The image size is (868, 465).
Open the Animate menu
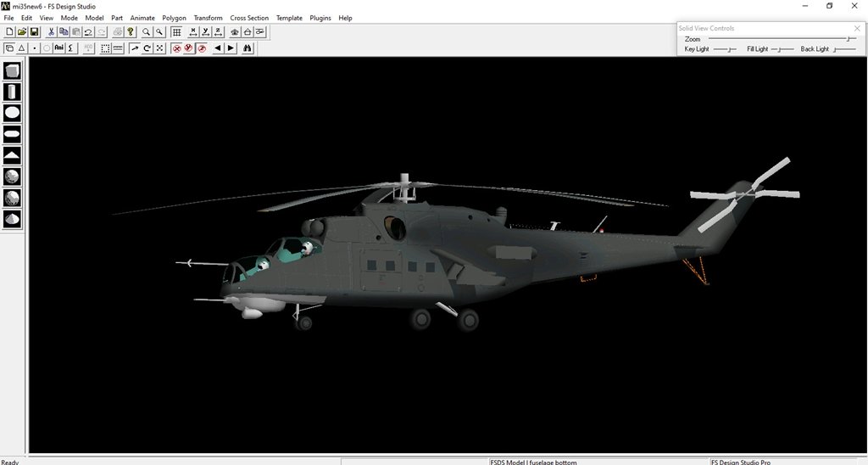coord(142,18)
